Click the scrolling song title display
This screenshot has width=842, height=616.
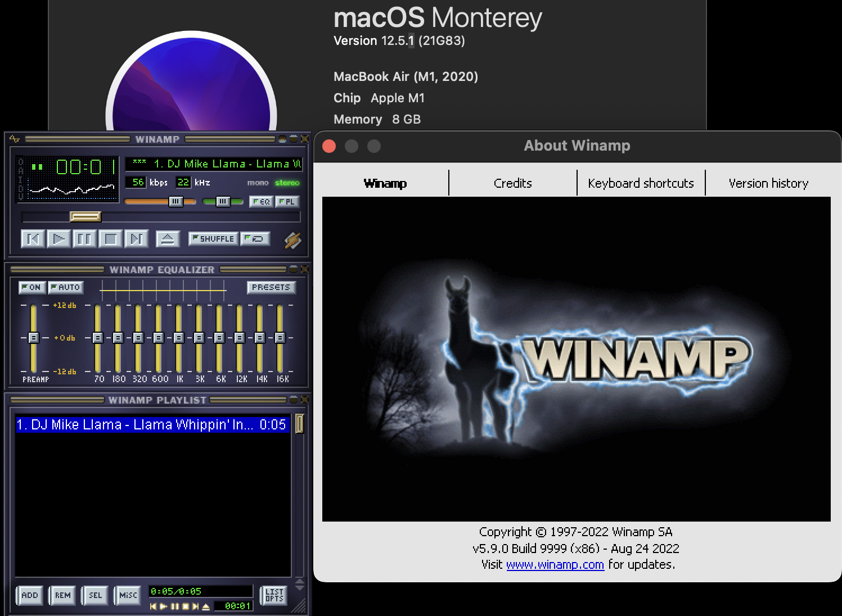click(214, 164)
